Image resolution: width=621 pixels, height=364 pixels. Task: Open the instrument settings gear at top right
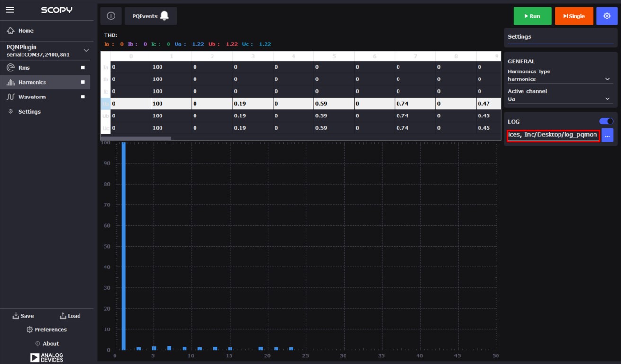click(607, 16)
